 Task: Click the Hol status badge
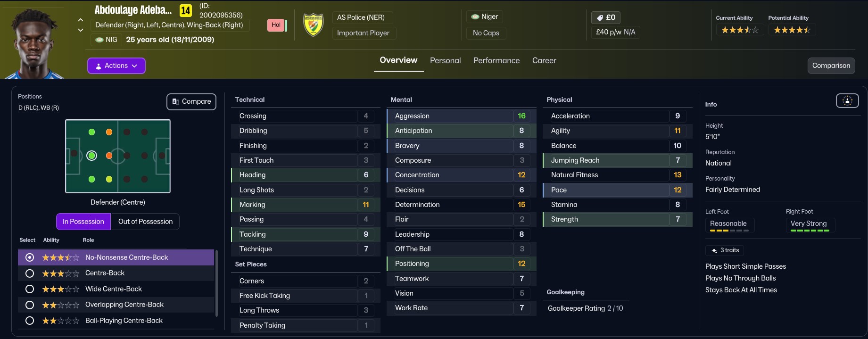276,25
